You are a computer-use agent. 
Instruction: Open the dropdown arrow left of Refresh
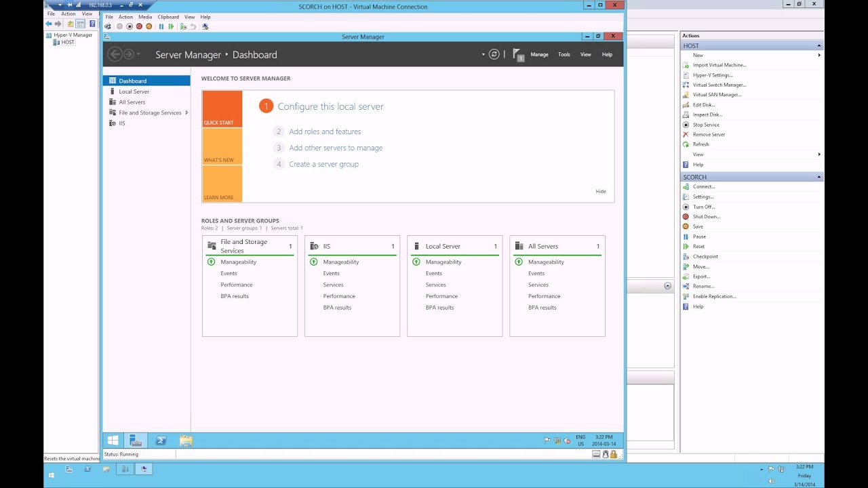(484, 54)
